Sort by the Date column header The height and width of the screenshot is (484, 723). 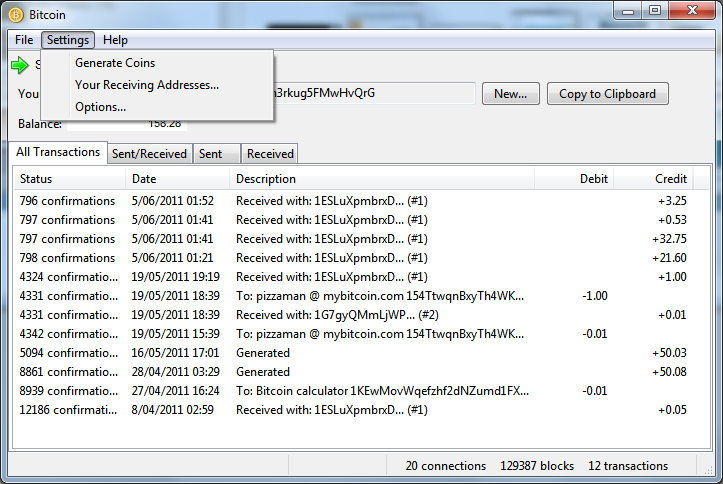pyautogui.click(x=178, y=179)
